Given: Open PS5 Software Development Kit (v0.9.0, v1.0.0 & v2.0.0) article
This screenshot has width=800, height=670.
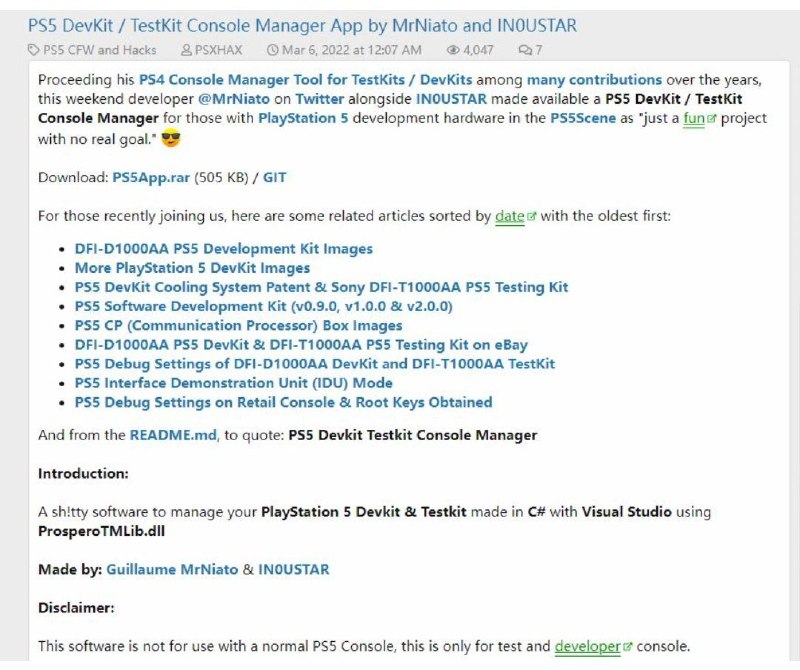Looking at the screenshot, I should point(263,307).
